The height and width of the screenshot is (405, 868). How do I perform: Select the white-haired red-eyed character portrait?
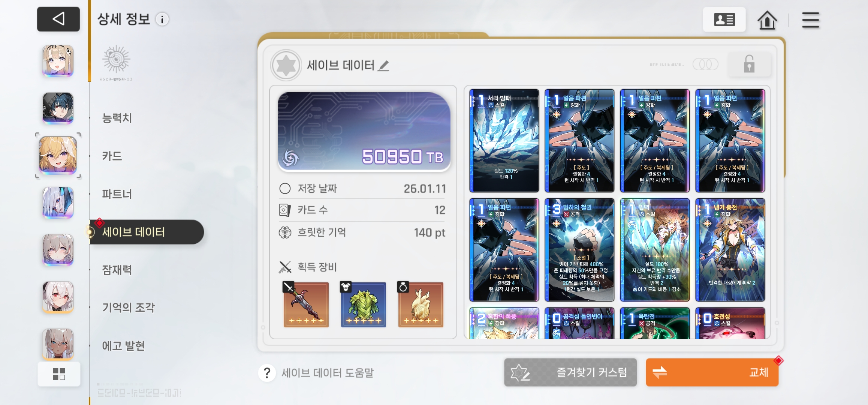(58, 296)
